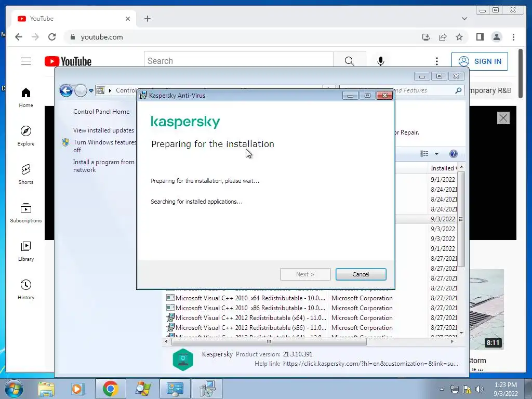The width and height of the screenshot is (532, 399).
Task: Click the change view icon in Programs
Action: (424, 154)
